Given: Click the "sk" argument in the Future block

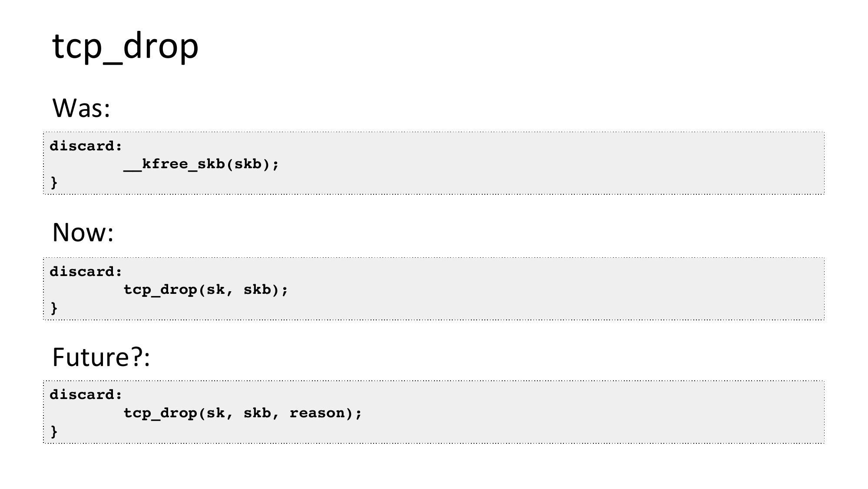Looking at the screenshot, I should (216, 413).
